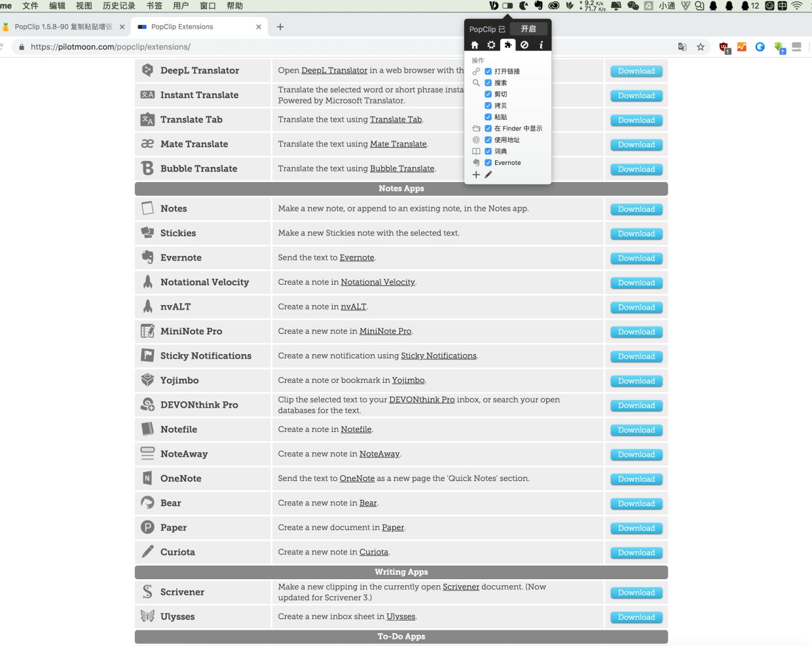Click the Bear icon

(x=147, y=503)
